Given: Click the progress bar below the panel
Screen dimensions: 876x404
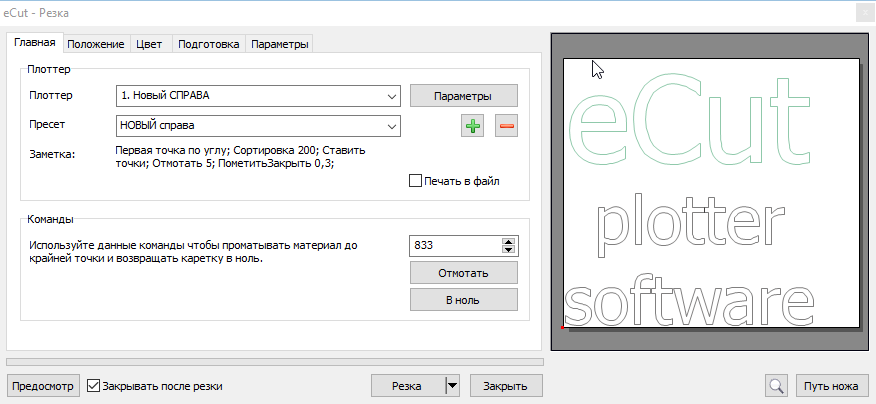Looking at the screenshot, I should pyautogui.click(x=274, y=362).
